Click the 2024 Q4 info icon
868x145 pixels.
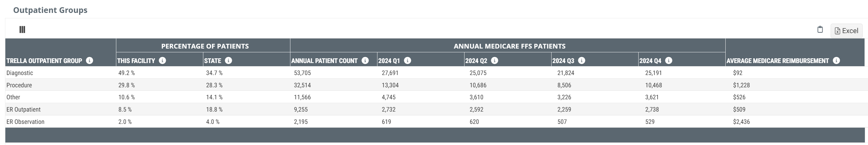[x=669, y=61]
